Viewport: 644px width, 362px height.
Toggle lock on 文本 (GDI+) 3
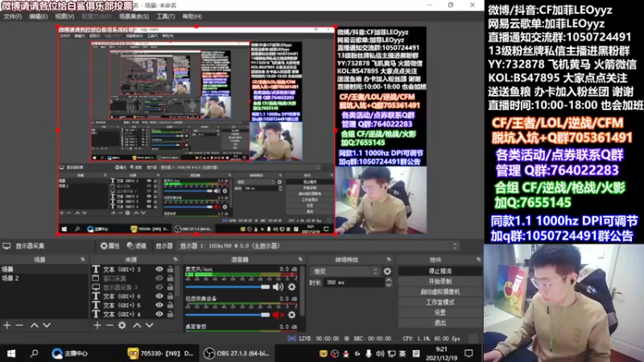pyautogui.click(x=170, y=269)
